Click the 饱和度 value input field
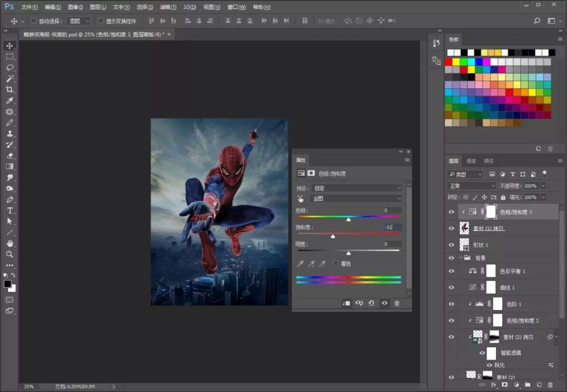The height and width of the screenshot is (392, 567). 392,227
